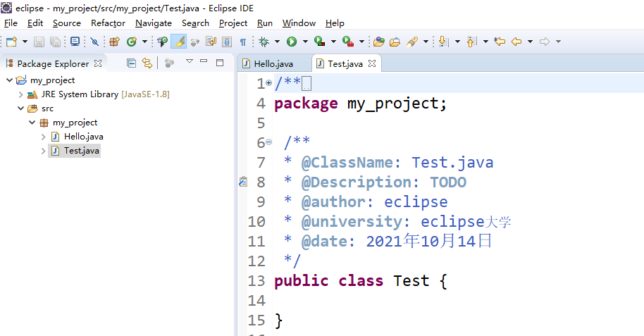Click the New Java Package icon

[x=114, y=42]
